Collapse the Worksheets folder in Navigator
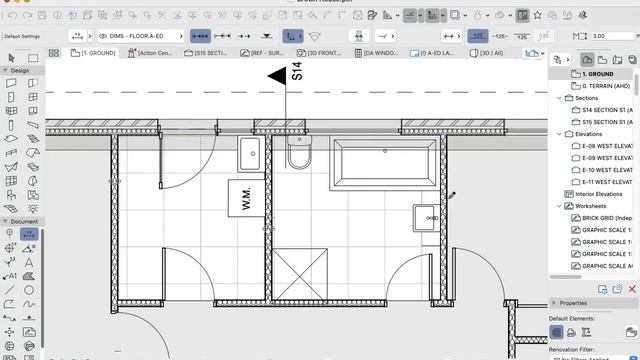640x360 pixels. tap(559, 206)
